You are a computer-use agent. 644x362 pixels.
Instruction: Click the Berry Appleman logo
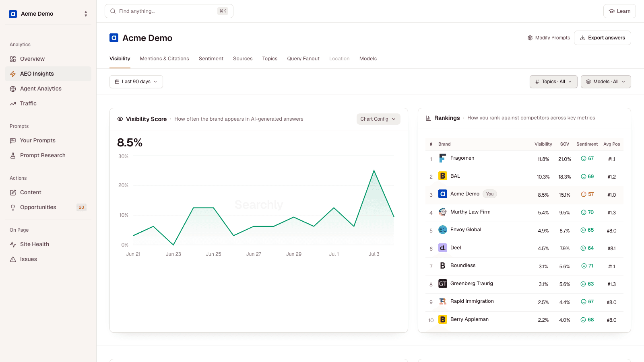click(443, 319)
